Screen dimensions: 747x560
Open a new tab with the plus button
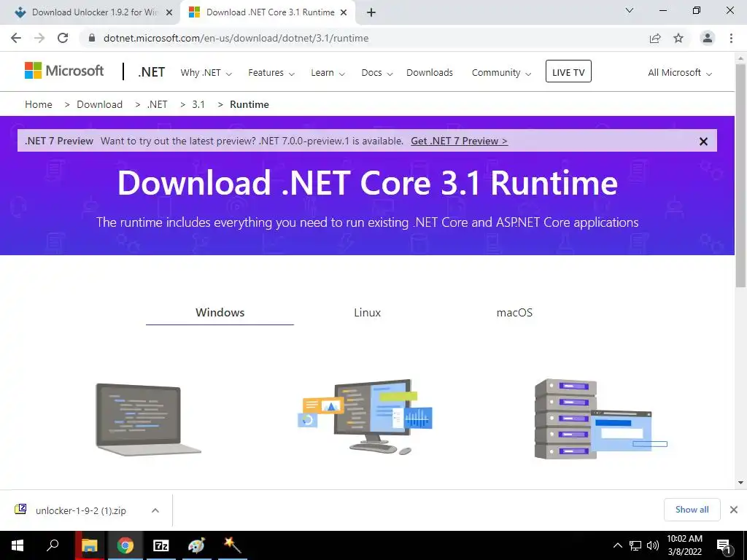[x=371, y=12]
